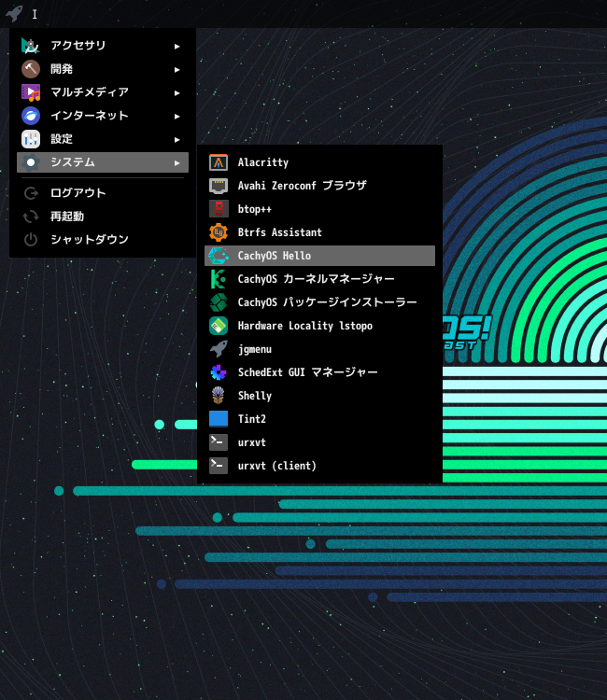The width and height of the screenshot is (607, 700).
Task: Click the 開発 hammer icon
Action: point(31,69)
